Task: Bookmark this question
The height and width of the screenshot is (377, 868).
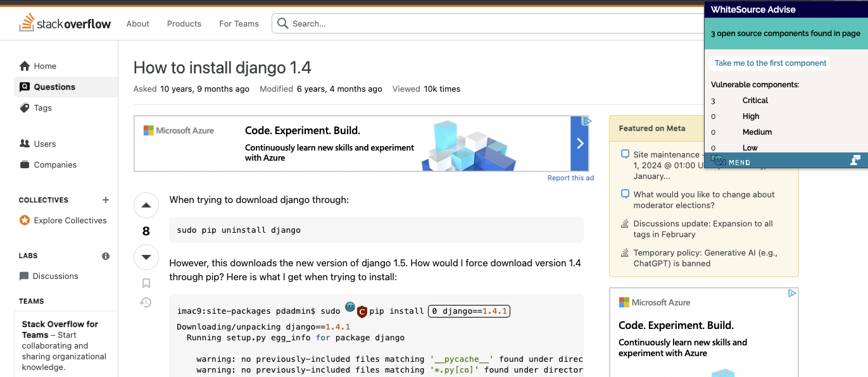Action: pos(146,283)
